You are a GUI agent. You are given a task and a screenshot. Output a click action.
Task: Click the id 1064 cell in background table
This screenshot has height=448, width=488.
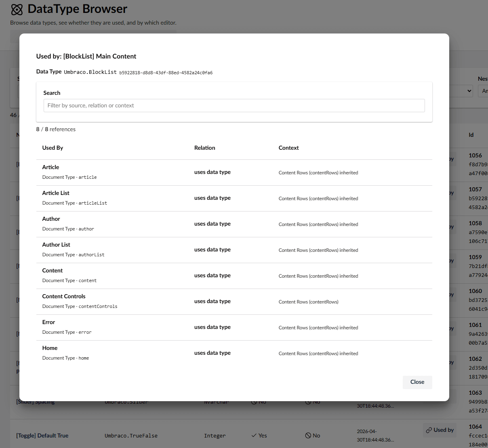[x=475, y=427]
